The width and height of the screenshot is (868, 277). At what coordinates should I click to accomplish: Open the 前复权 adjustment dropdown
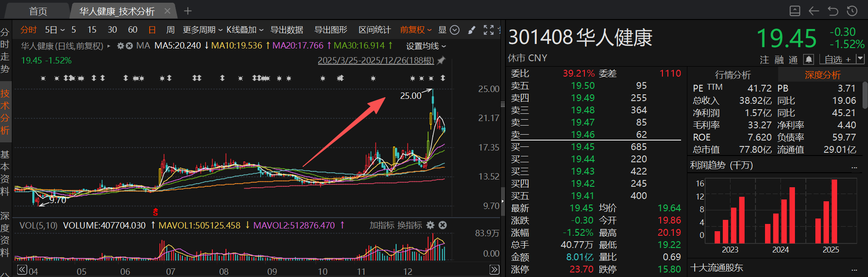416,30
